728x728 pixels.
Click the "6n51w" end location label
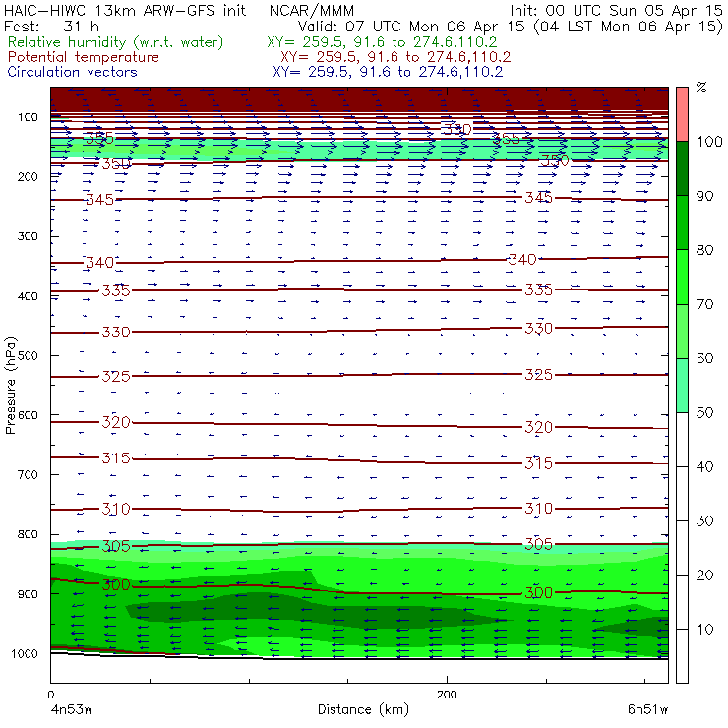(647, 709)
